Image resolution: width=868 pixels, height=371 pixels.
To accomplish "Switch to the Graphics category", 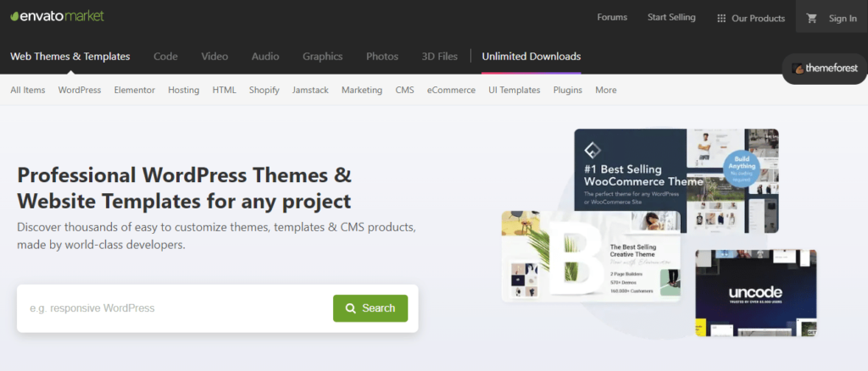I will tap(323, 57).
